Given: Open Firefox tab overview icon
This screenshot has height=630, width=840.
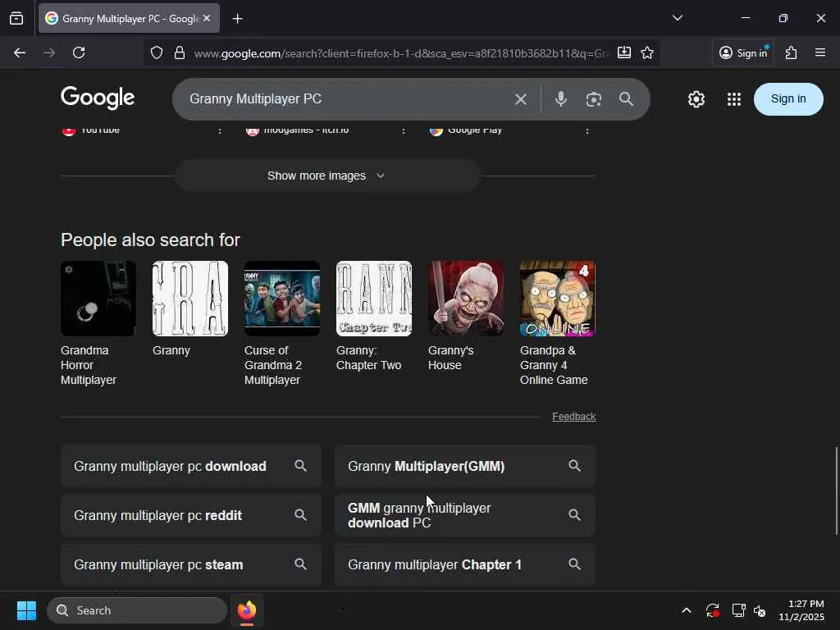Looking at the screenshot, I should point(16,19).
